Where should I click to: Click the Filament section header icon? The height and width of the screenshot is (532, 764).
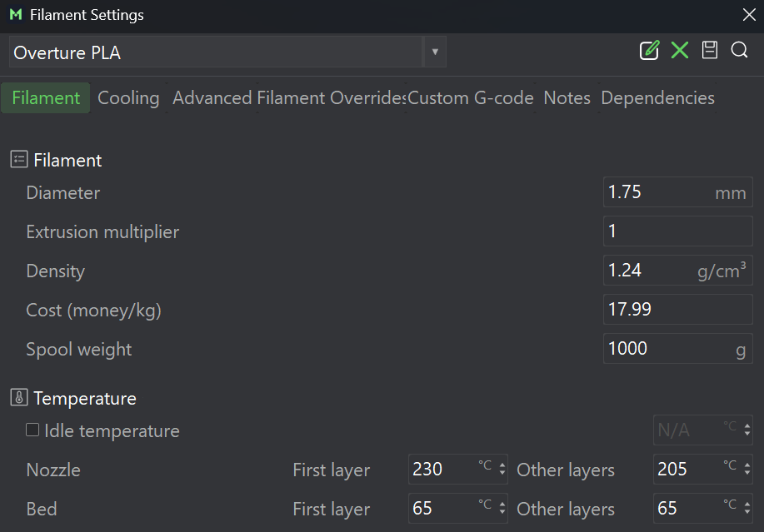[x=19, y=159]
